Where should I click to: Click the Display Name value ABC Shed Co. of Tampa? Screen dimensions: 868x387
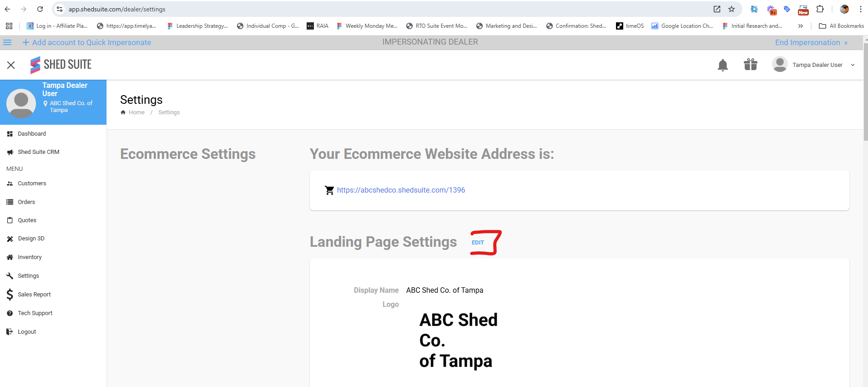tap(444, 290)
